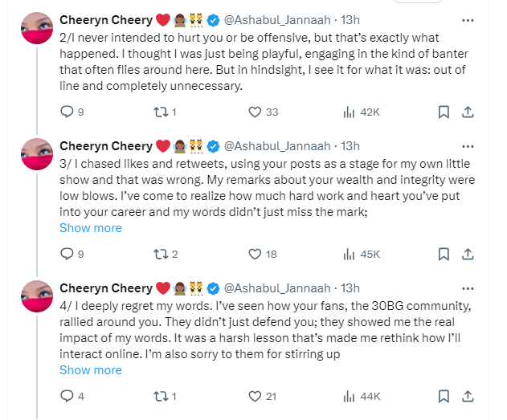Like the tweet with 21 likes
Viewport: 507px width, 420px height.
[255, 396]
